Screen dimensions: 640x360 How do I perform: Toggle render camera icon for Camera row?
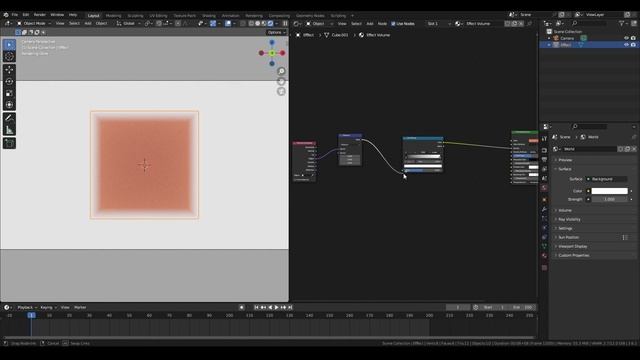pos(633,38)
